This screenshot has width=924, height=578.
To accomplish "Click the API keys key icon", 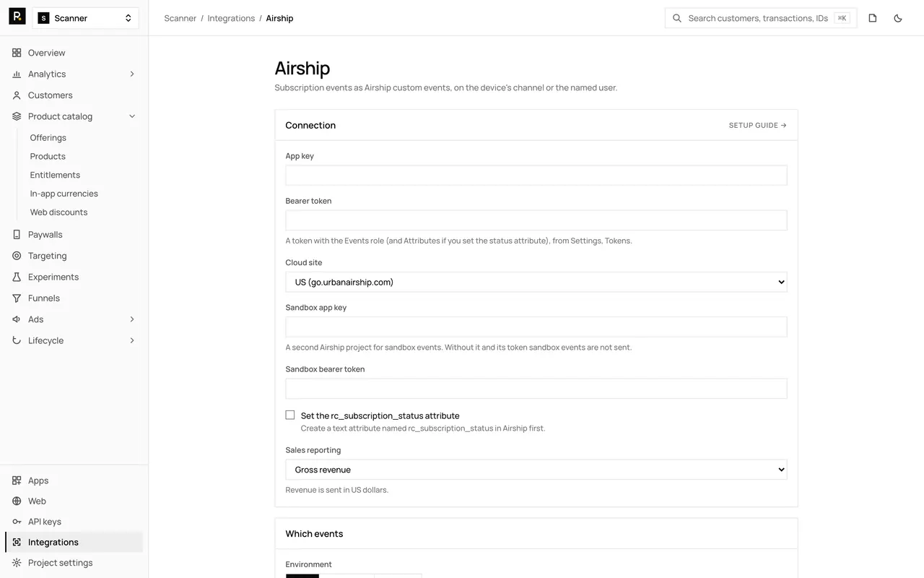I will coord(17,522).
